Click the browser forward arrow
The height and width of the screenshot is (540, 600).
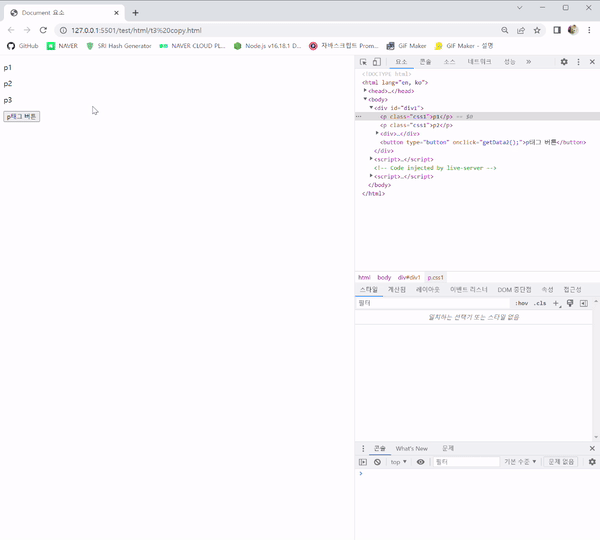click(x=27, y=30)
